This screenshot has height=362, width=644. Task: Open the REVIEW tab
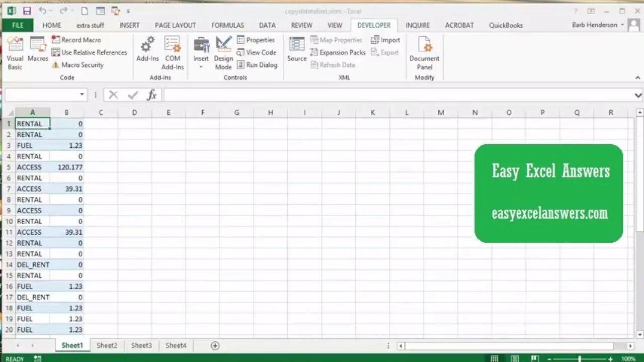(x=301, y=25)
